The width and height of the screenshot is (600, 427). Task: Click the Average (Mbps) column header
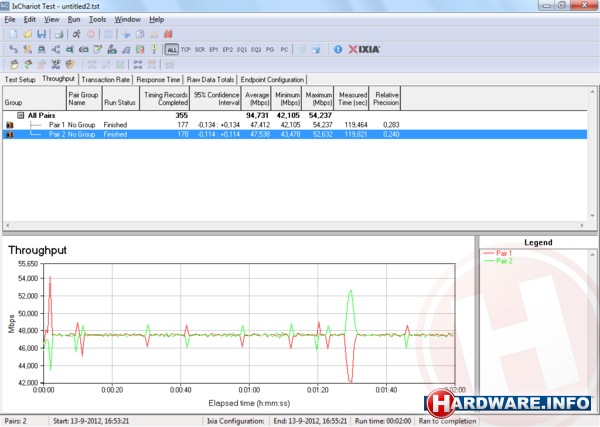(256, 99)
